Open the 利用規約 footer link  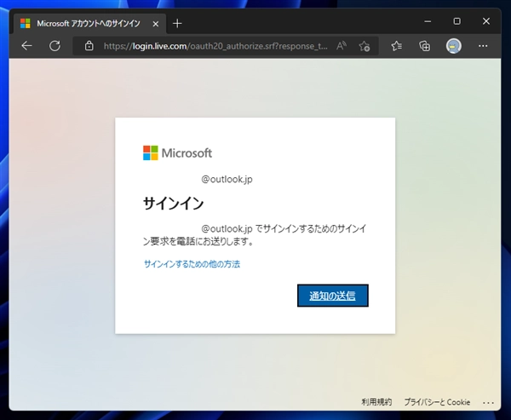[376, 402]
